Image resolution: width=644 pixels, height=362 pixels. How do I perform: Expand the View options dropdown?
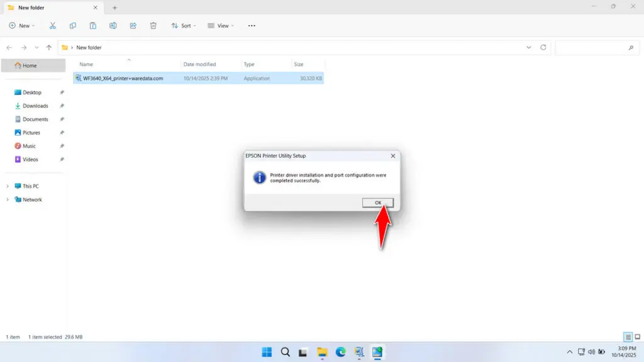[220, 25]
